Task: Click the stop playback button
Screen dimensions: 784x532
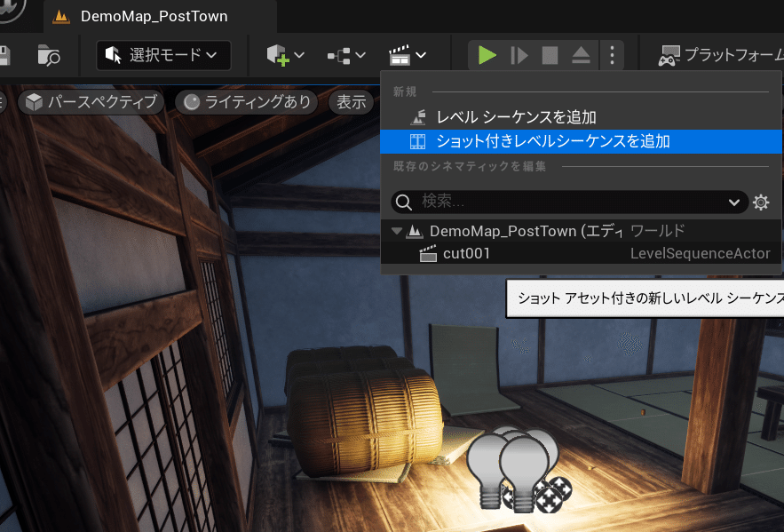Action: pos(550,55)
